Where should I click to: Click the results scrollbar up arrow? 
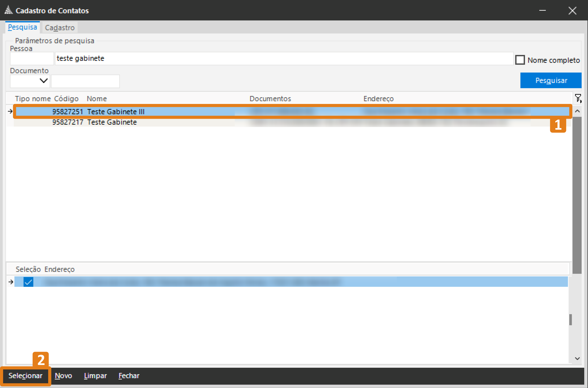(577, 111)
